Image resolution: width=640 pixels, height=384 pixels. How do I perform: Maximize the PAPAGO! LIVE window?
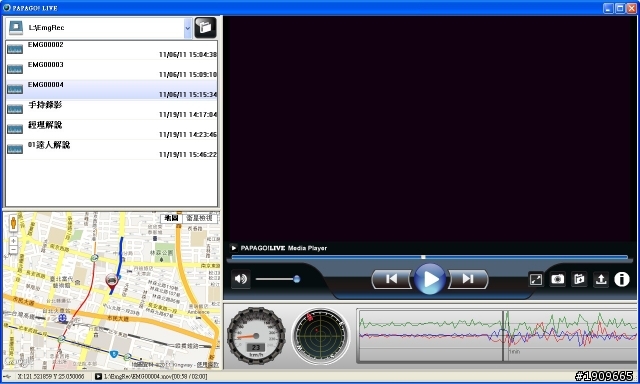[620, 8]
